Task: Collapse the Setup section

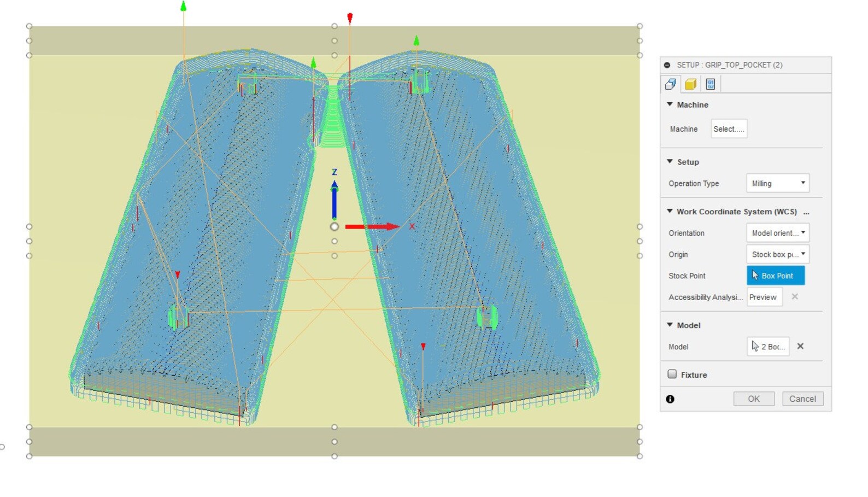Action: pos(670,162)
